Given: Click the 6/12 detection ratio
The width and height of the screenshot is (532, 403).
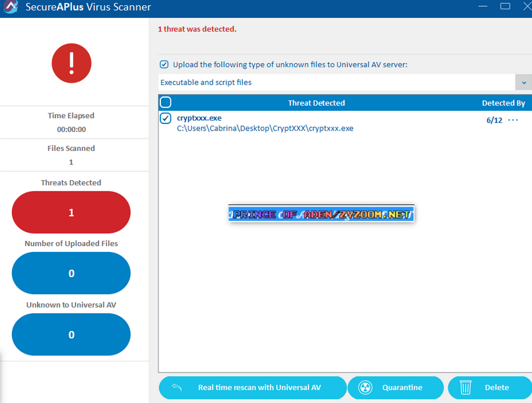Looking at the screenshot, I should click(494, 120).
